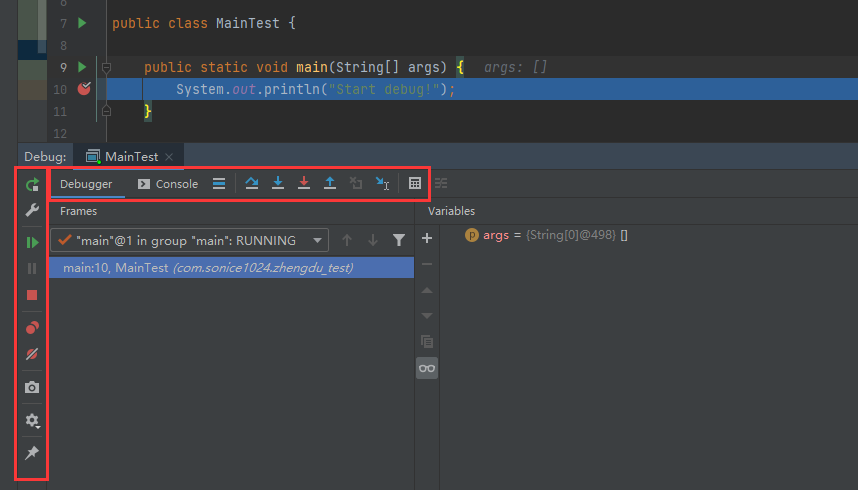
Task: Switch to the Console tab
Action: [x=168, y=184]
